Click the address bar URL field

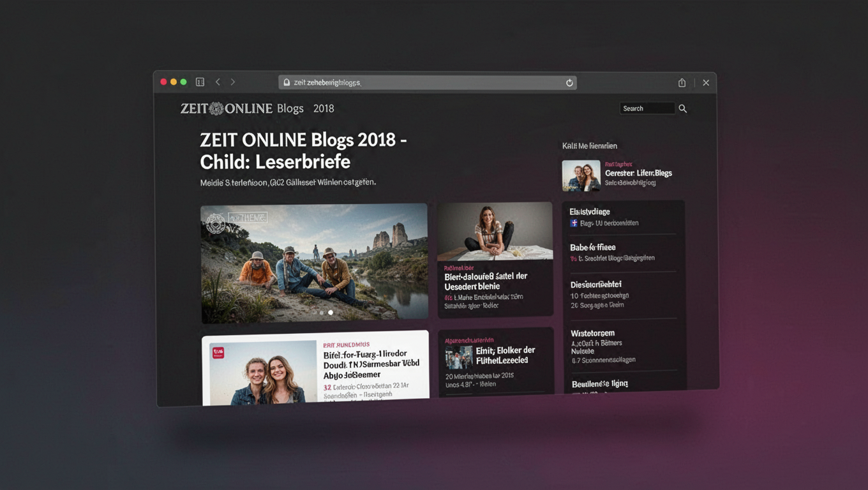[x=428, y=83]
